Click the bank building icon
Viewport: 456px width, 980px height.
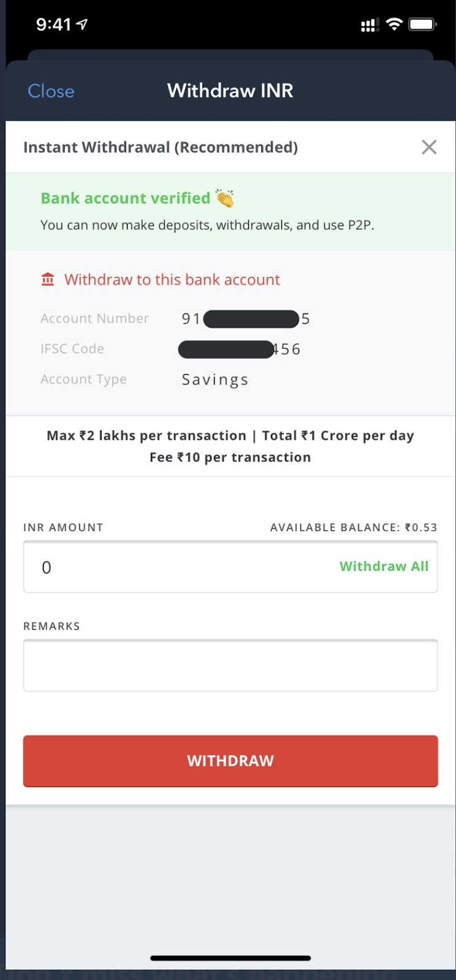click(48, 280)
